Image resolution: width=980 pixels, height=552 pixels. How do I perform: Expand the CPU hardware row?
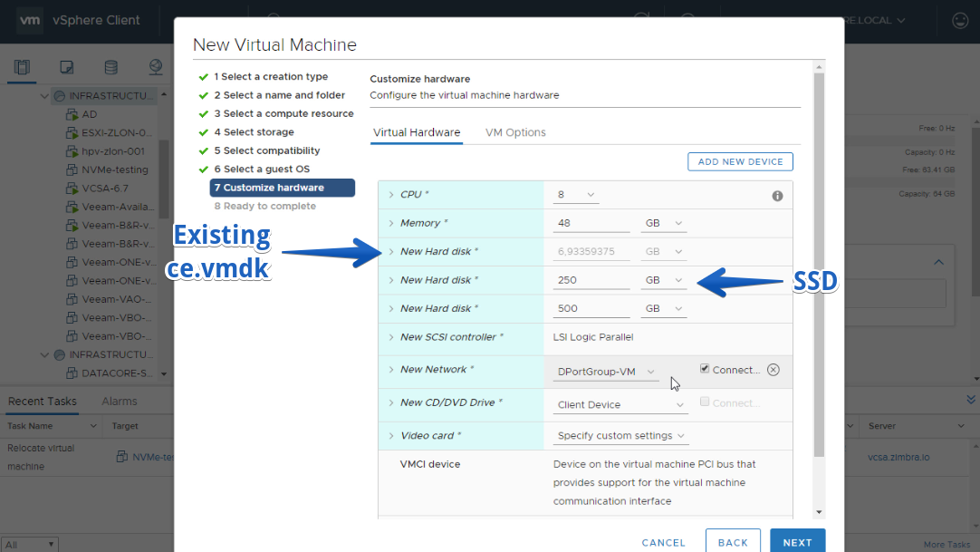pos(391,195)
